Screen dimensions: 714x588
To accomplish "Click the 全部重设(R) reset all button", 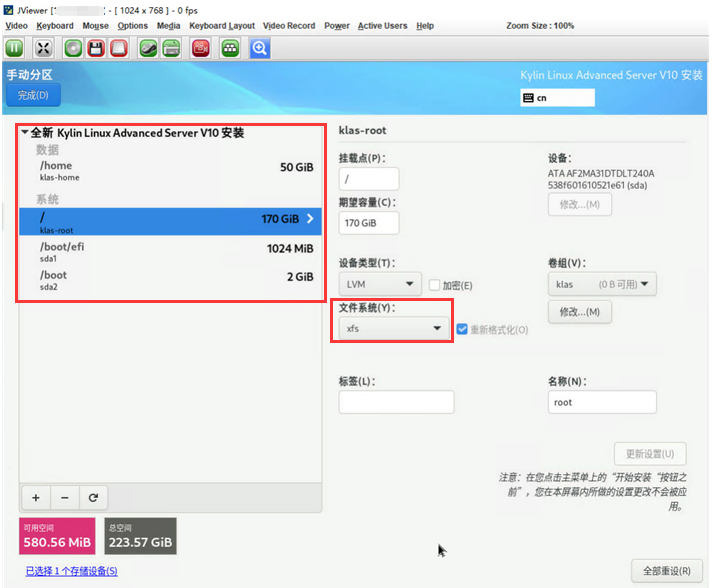I will click(667, 571).
